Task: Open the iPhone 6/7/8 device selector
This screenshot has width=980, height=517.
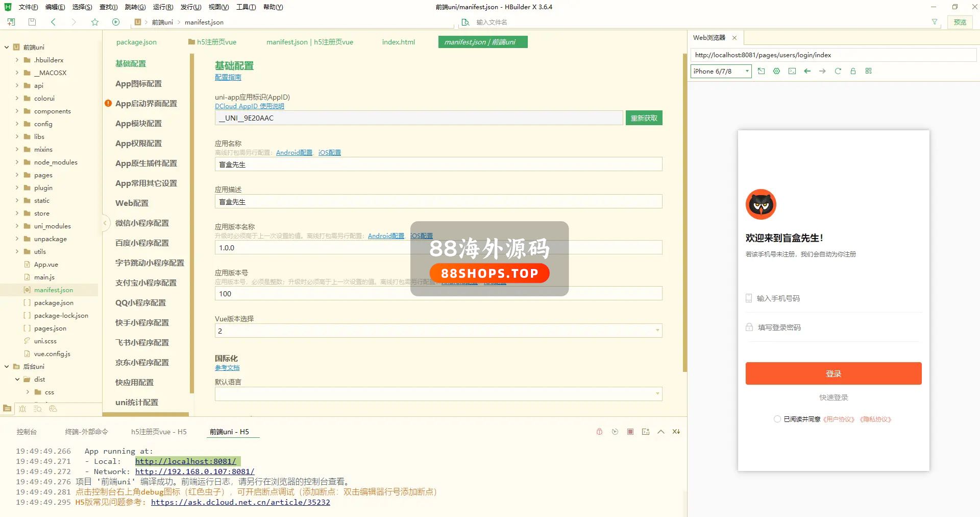Action: [x=721, y=71]
